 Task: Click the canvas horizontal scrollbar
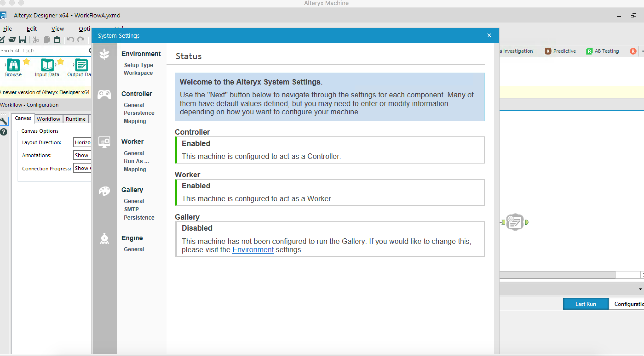point(557,275)
